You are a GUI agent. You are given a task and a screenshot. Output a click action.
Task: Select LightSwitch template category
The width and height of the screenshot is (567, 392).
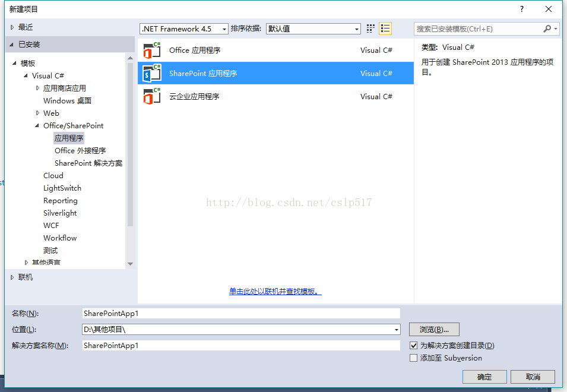click(x=62, y=188)
